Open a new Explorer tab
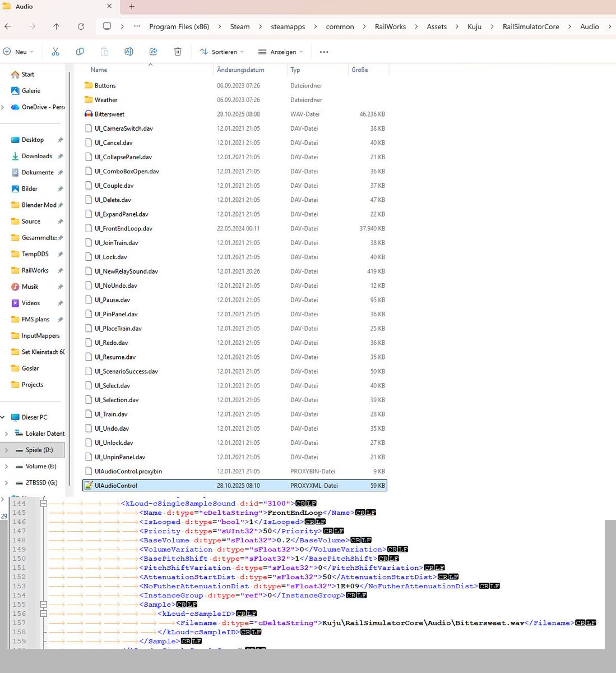 tap(132, 7)
